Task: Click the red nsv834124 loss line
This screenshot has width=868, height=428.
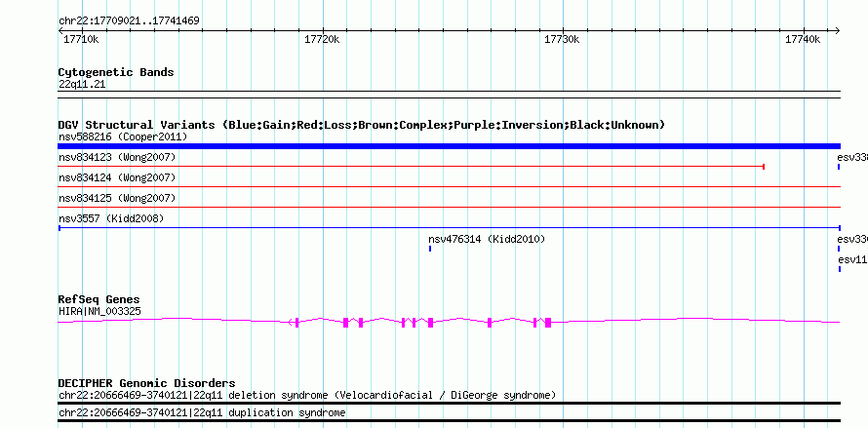Action: [x=449, y=186]
